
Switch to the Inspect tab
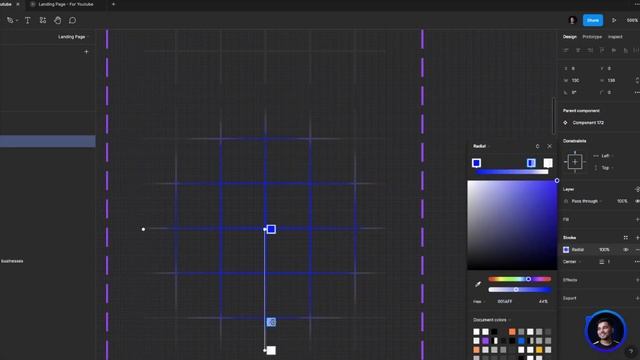[x=615, y=37]
